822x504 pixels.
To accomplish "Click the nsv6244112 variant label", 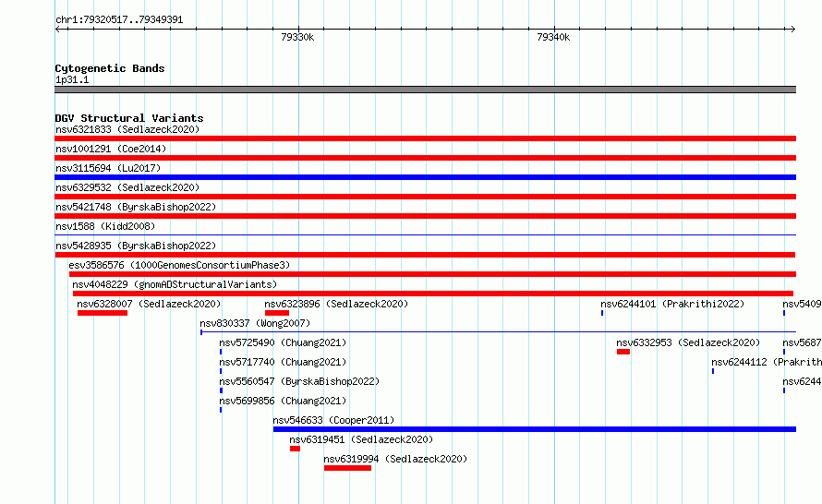I will pyautogui.click(x=767, y=362).
